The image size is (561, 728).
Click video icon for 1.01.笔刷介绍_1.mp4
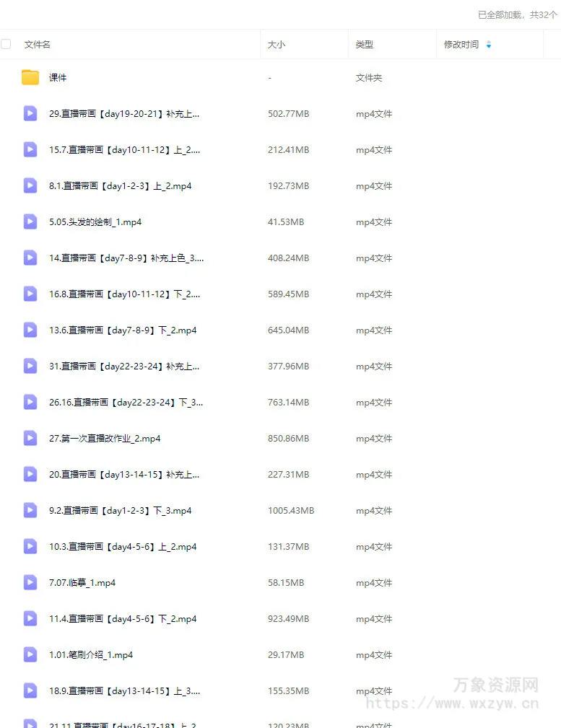30,654
